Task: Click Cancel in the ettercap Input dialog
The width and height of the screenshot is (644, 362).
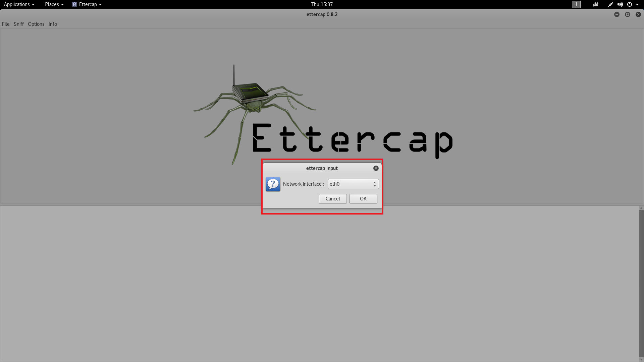Action: (x=333, y=199)
